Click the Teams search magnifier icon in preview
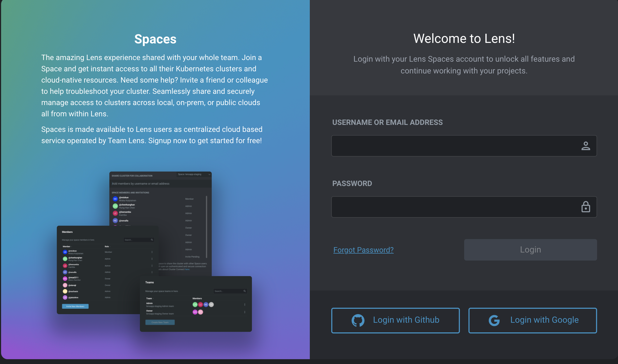The width and height of the screenshot is (618, 364). 244,291
